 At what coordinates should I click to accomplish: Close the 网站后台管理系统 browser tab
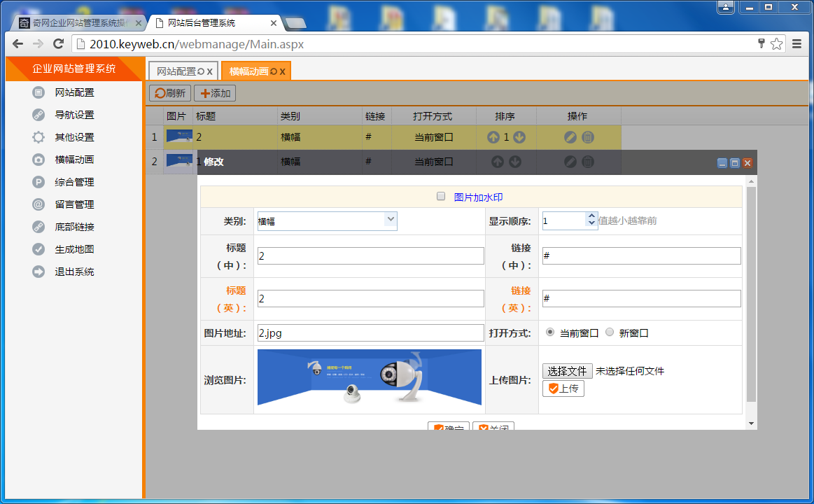point(274,23)
